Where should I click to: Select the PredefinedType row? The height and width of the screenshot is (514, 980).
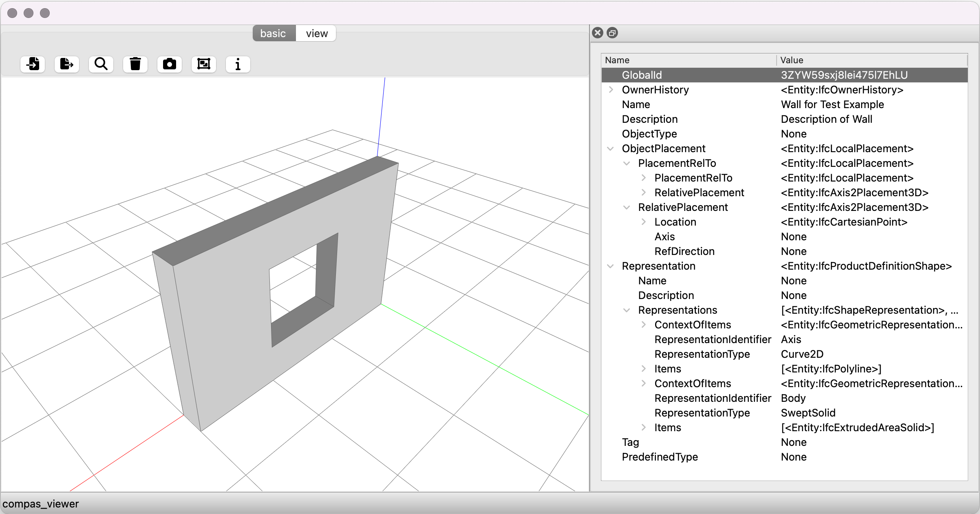pyautogui.click(x=660, y=457)
